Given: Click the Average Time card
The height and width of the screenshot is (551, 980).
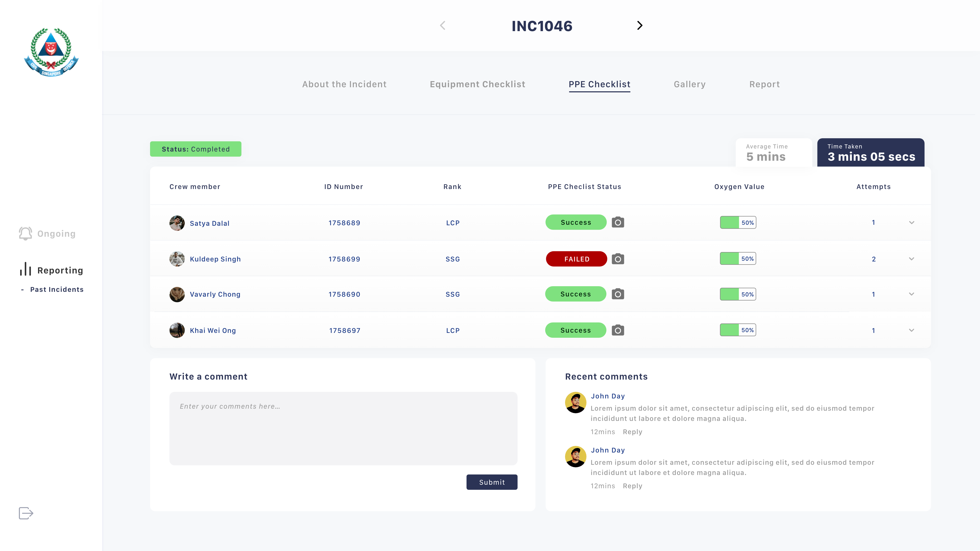Looking at the screenshot, I should pos(774,153).
